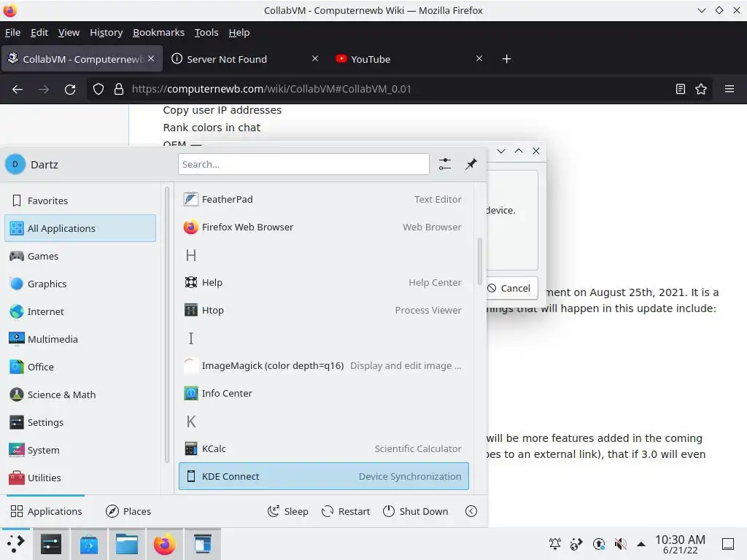
Task: Open Internet category
Action: tap(80, 311)
